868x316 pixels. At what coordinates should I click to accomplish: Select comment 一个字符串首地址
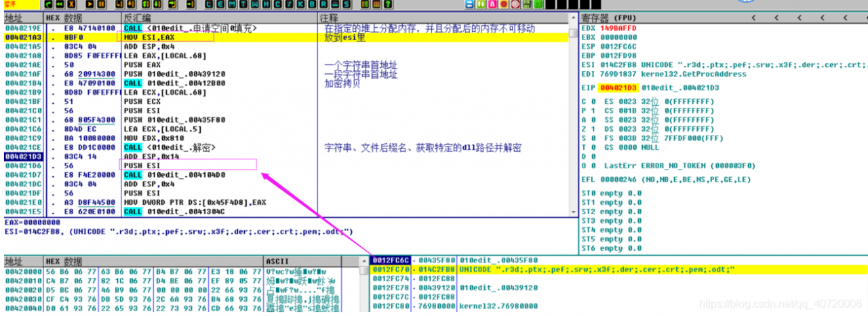coord(360,65)
